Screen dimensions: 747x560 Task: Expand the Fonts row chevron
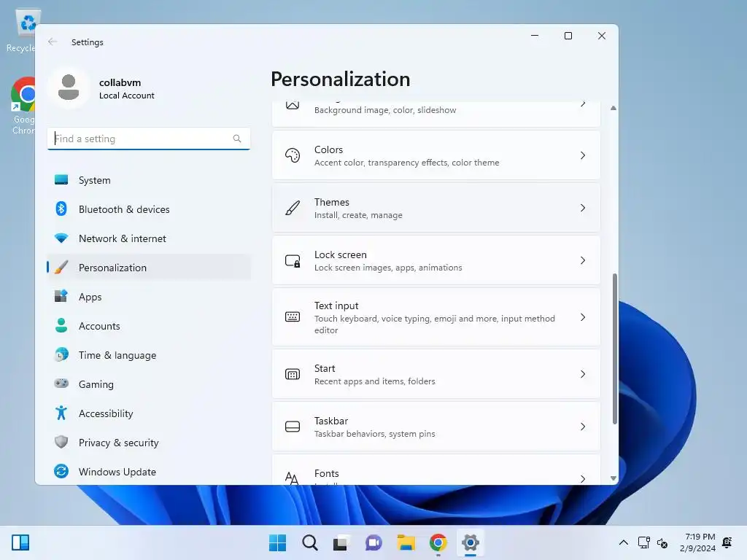(583, 478)
